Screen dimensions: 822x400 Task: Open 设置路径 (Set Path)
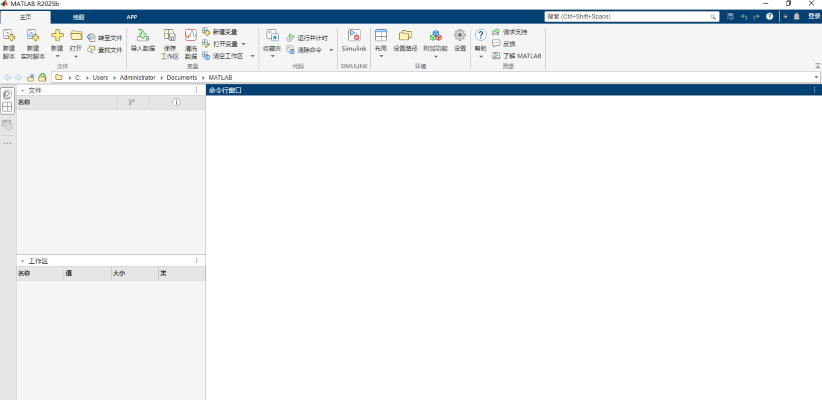[405, 40]
